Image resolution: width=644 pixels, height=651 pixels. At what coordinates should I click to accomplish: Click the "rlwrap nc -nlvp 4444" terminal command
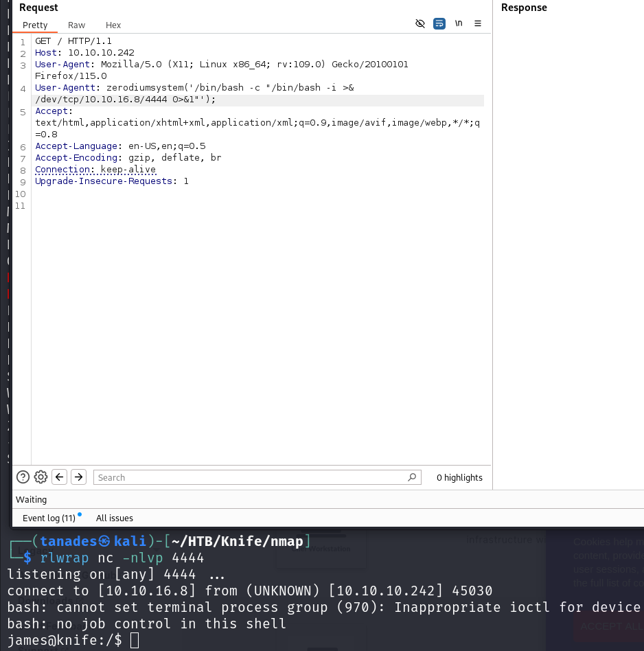(x=122, y=558)
